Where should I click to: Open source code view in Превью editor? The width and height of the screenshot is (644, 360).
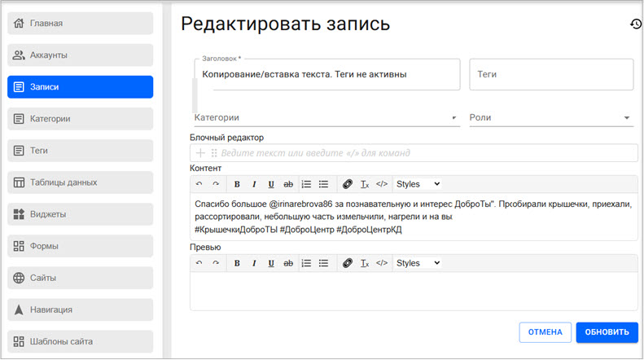[382, 263]
